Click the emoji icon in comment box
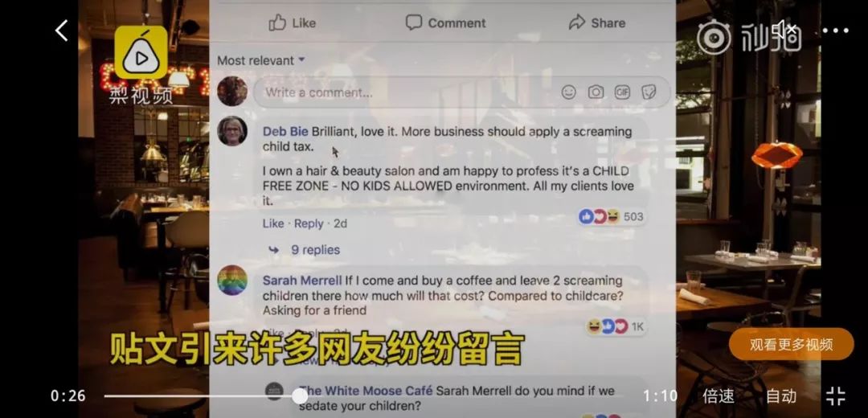 tap(568, 92)
